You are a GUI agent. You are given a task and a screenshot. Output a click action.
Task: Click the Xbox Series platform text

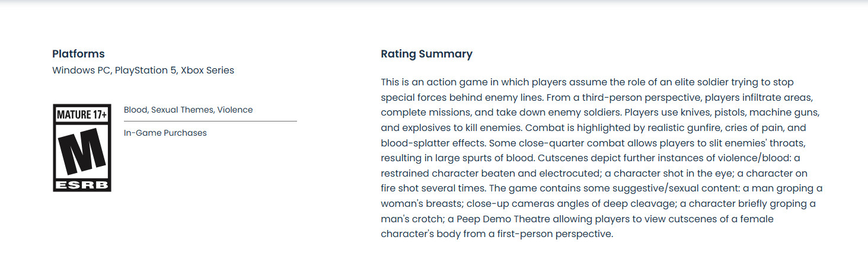[x=208, y=71]
